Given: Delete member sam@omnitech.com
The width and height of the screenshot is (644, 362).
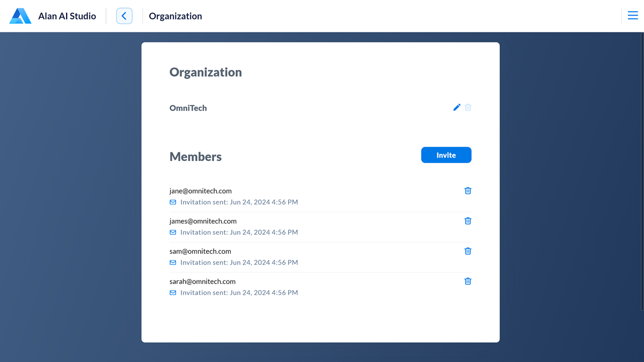Looking at the screenshot, I should [468, 251].
